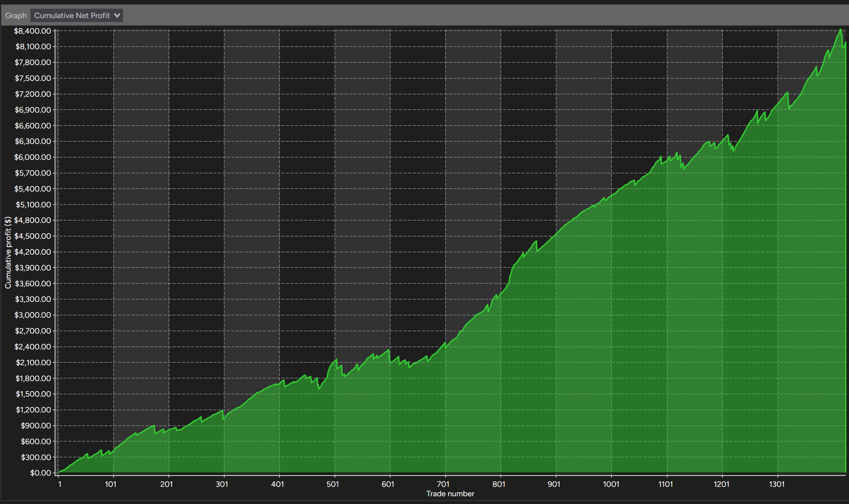Click trade number 1001 on the x-axis
Screen dimensions: 849x504
(x=611, y=484)
